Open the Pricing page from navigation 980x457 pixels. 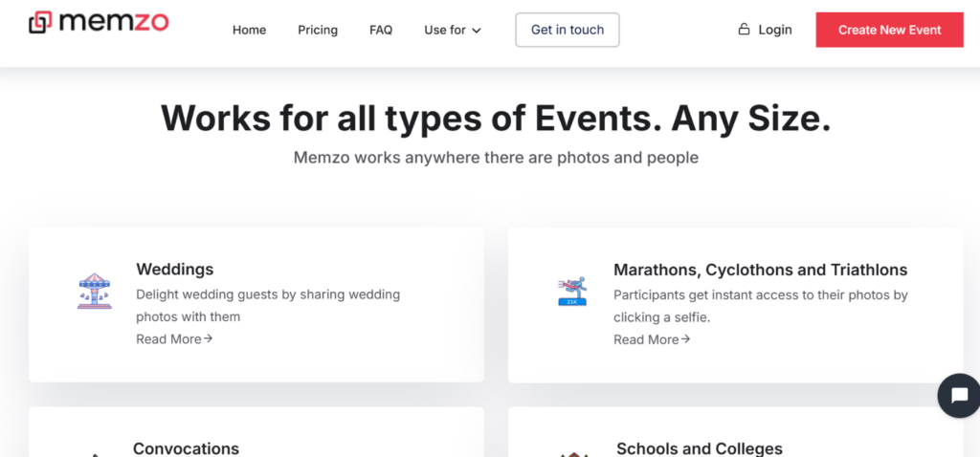pyautogui.click(x=318, y=30)
